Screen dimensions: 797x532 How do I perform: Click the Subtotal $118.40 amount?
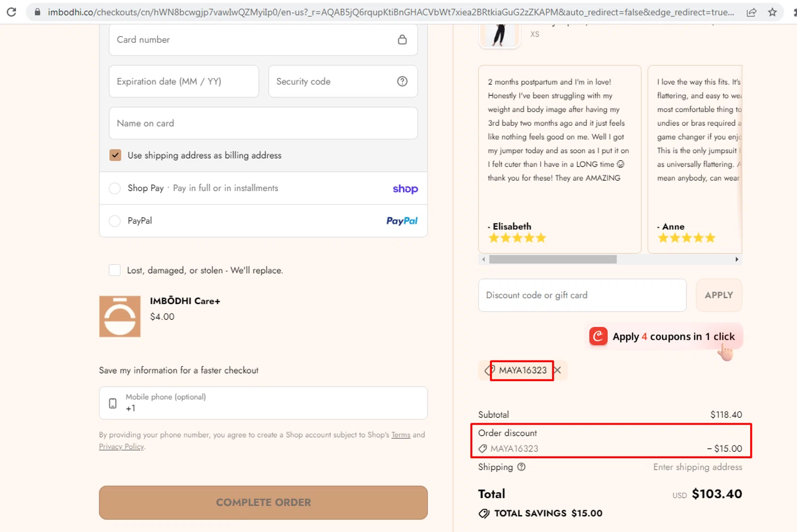pos(726,415)
